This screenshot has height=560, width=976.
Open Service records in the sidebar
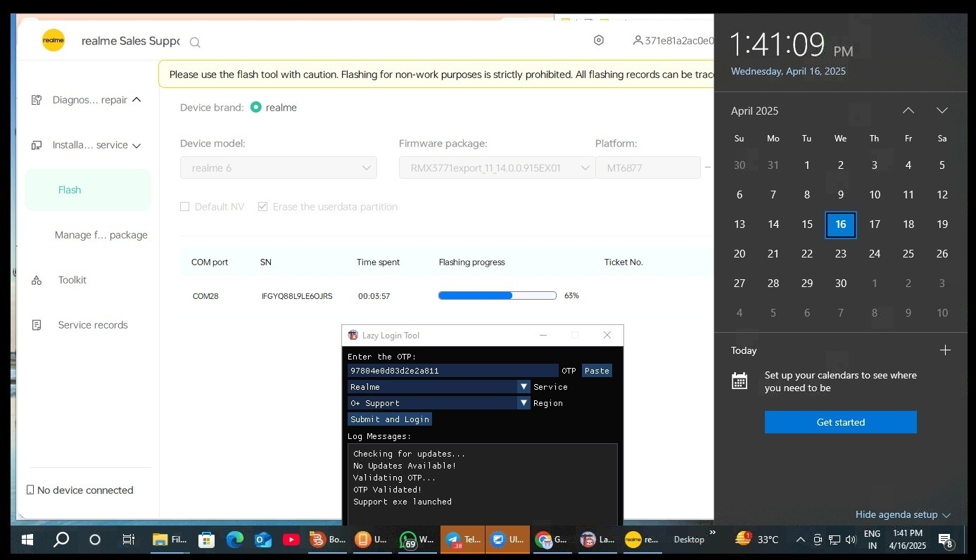[92, 325]
